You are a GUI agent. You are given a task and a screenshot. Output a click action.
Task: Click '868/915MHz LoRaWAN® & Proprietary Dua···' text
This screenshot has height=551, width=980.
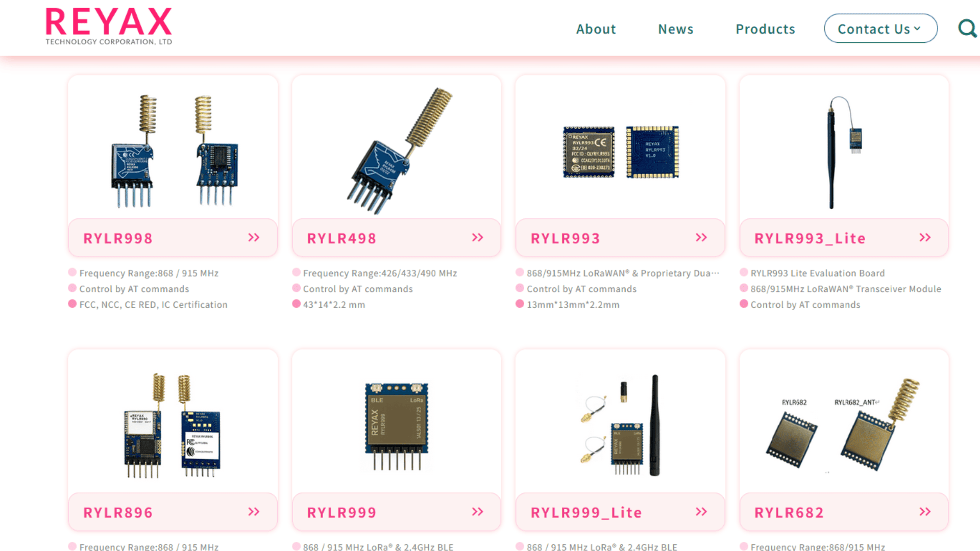click(x=623, y=273)
